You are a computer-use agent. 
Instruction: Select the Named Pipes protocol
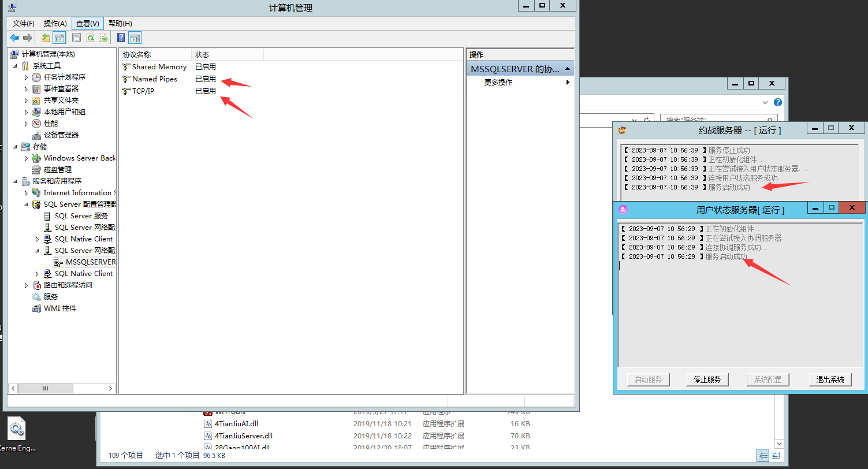click(x=154, y=79)
